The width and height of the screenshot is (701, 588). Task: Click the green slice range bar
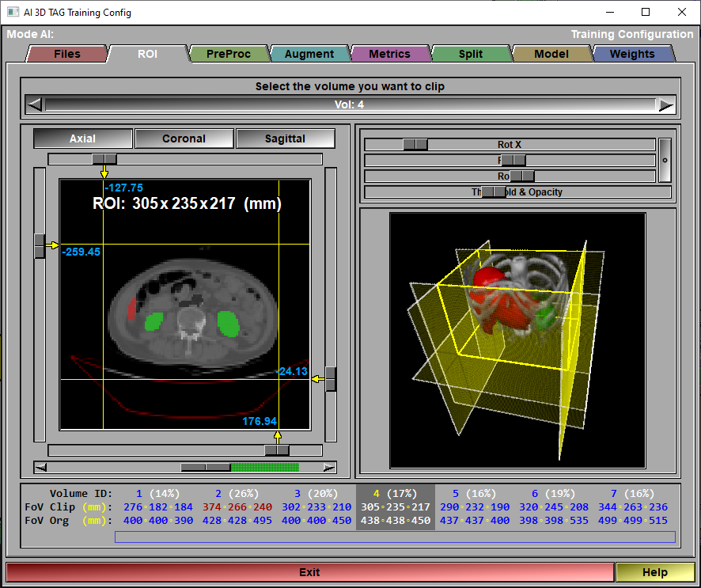pyautogui.click(x=265, y=468)
